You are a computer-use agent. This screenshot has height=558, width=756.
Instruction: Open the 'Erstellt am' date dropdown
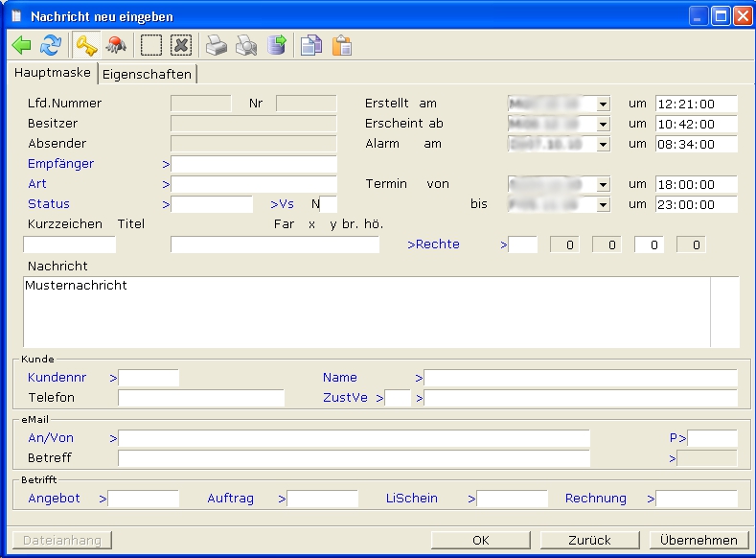coord(603,104)
